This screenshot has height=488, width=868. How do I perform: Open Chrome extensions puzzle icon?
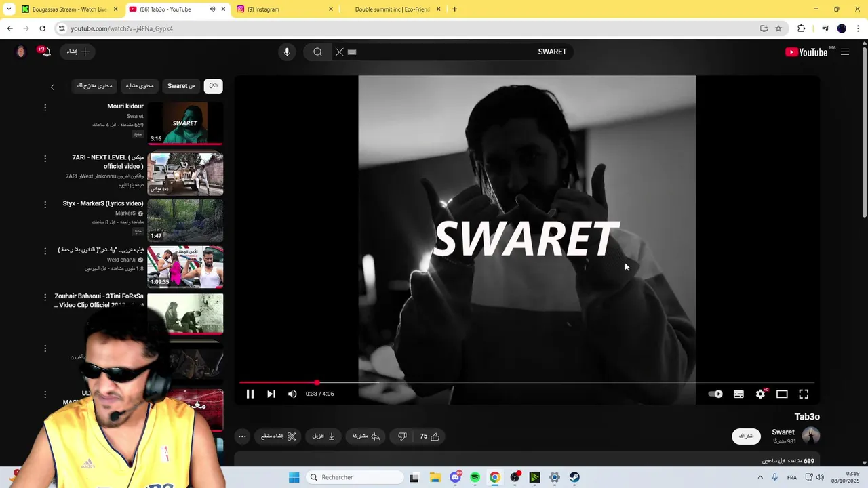pyautogui.click(x=802, y=28)
